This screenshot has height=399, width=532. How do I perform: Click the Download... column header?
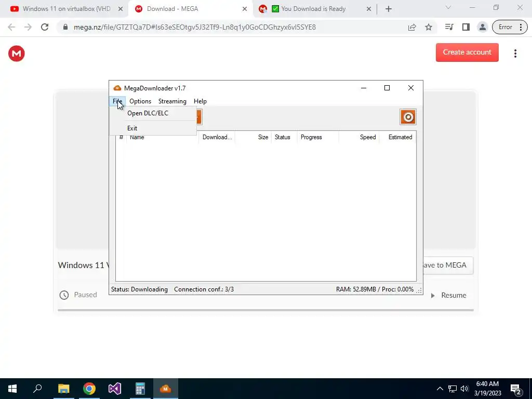pos(217,137)
